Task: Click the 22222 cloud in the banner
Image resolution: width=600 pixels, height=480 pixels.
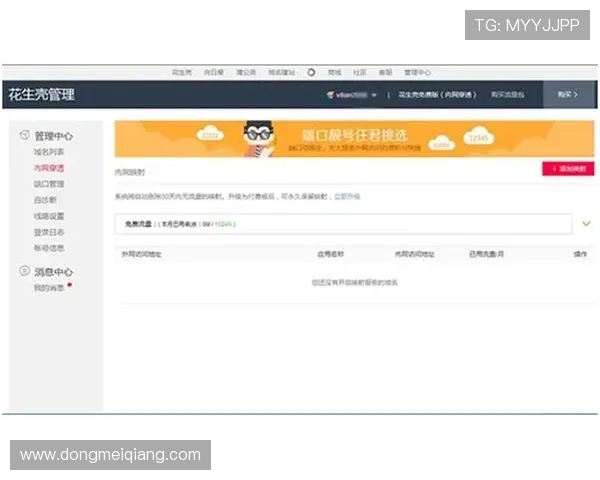Action: (210, 134)
